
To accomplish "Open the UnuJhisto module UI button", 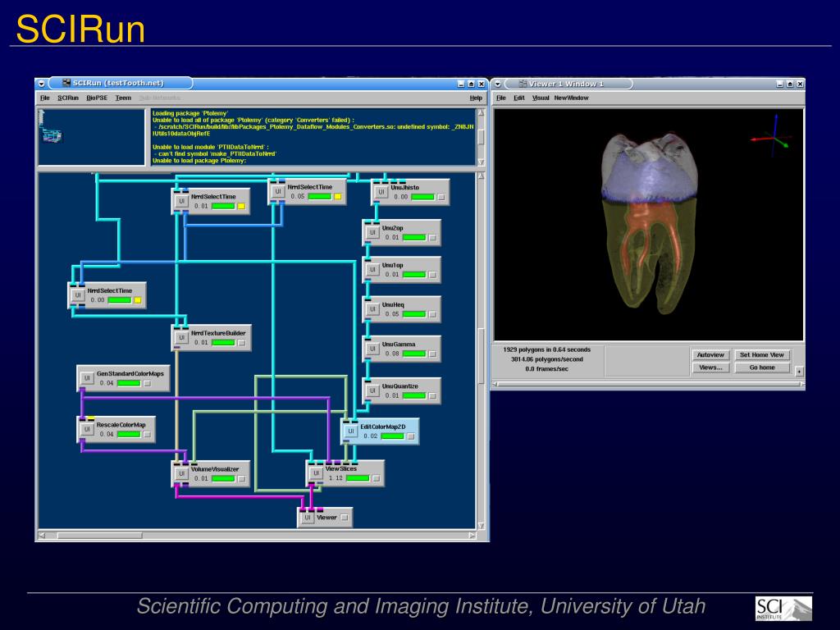I will click(x=381, y=192).
